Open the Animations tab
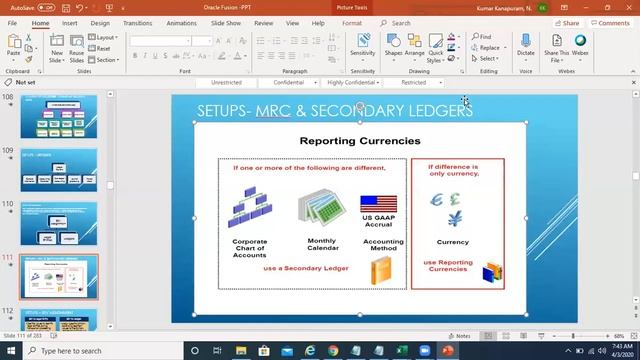The image size is (640, 360). 181,23
